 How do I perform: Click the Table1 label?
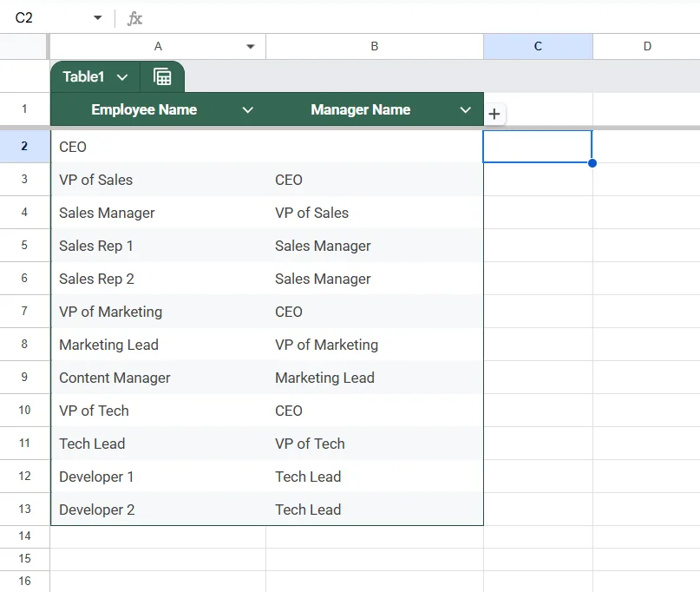83,77
